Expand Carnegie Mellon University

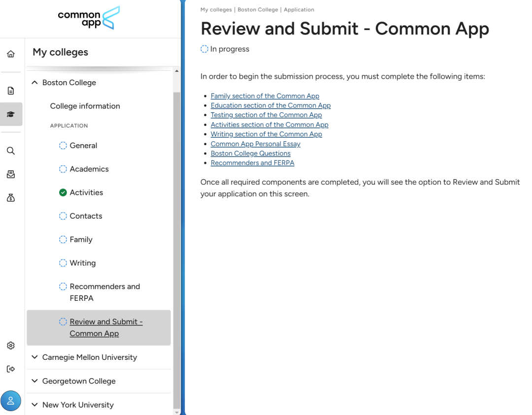[x=34, y=357]
